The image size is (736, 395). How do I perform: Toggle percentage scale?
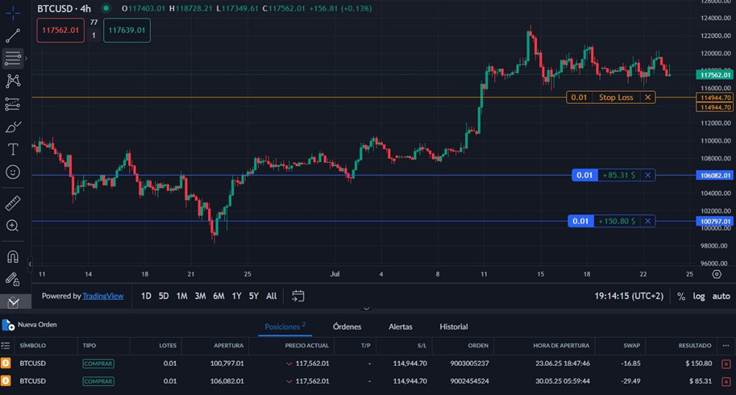click(681, 296)
